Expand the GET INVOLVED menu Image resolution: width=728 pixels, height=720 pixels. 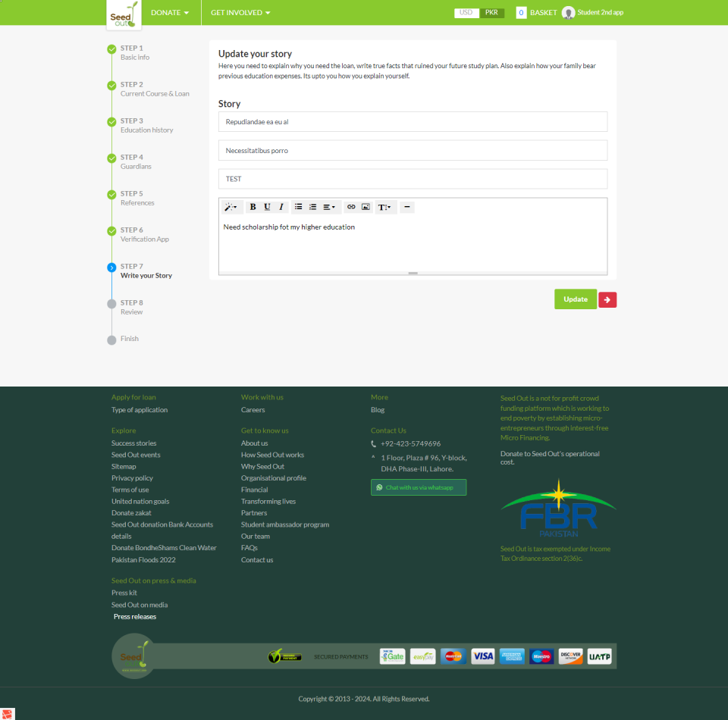tap(240, 13)
